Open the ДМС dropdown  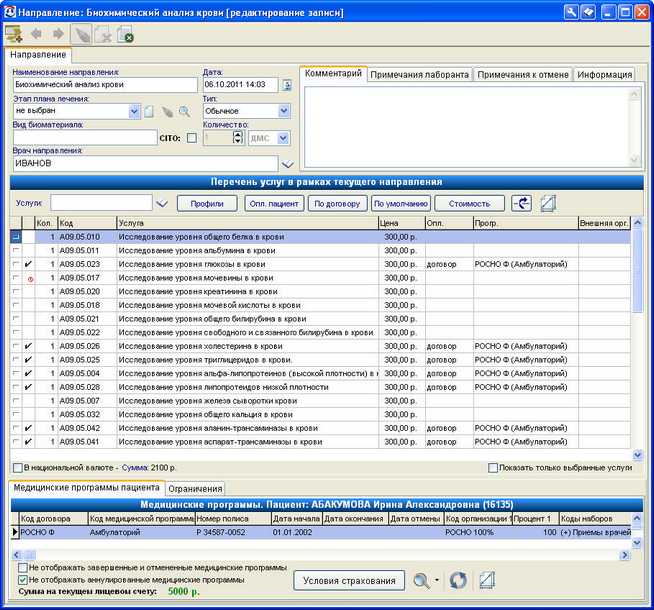pyautogui.click(x=283, y=138)
